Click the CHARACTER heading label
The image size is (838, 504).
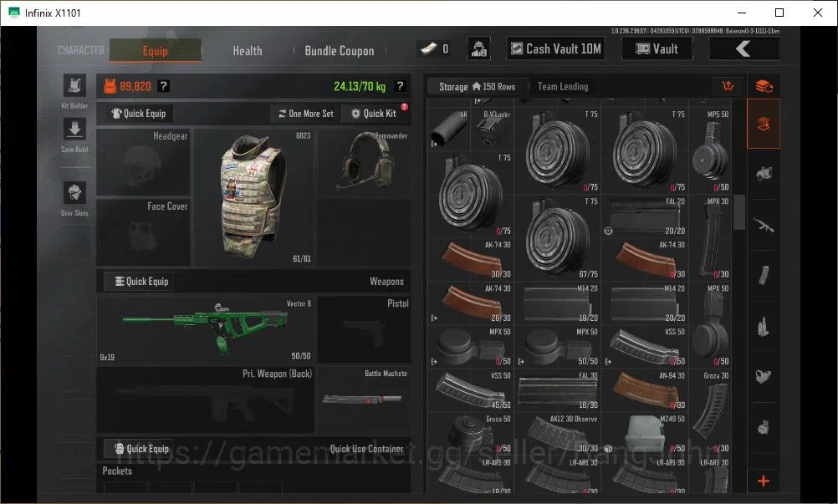point(81,50)
